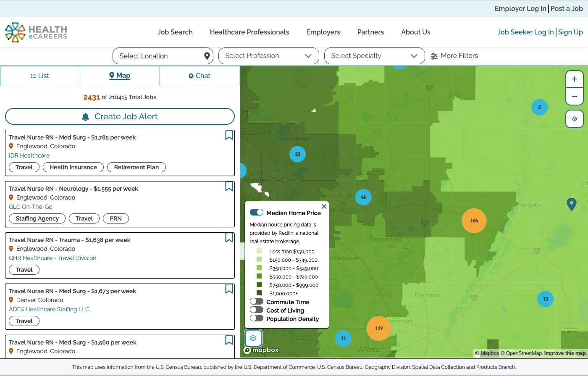The height and width of the screenshot is (376, 588).
Task: Bookmark the Med Surg $1,673 per week job
Action: pyautogui.click(x=229, y=289)
